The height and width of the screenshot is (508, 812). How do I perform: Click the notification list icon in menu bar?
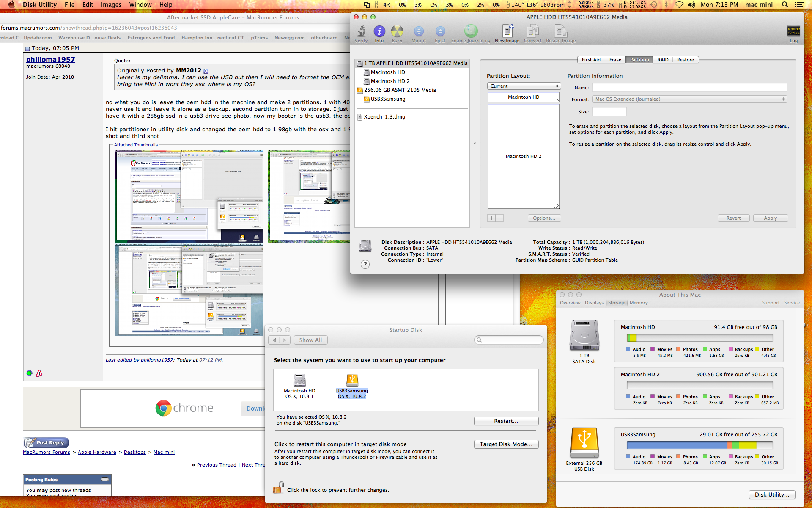[799, 5]
